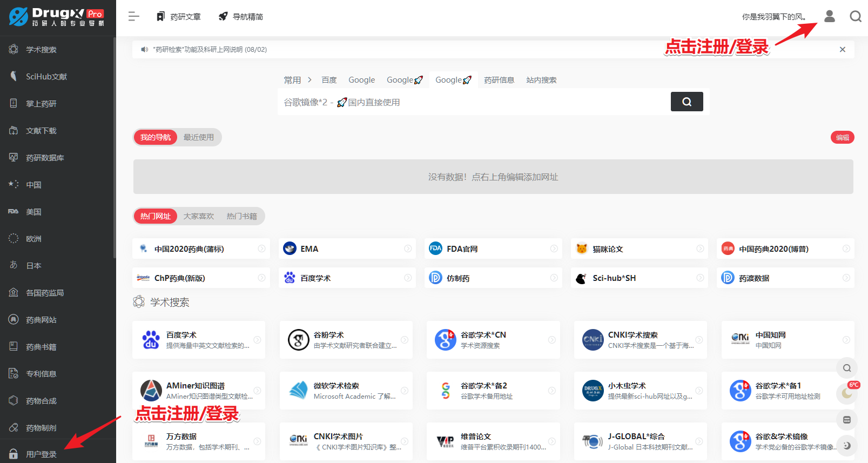Open arrow on the 谷歌学术*备2 card
The height and width of the screenshot is (463, 868).
(x=551, y=391)
